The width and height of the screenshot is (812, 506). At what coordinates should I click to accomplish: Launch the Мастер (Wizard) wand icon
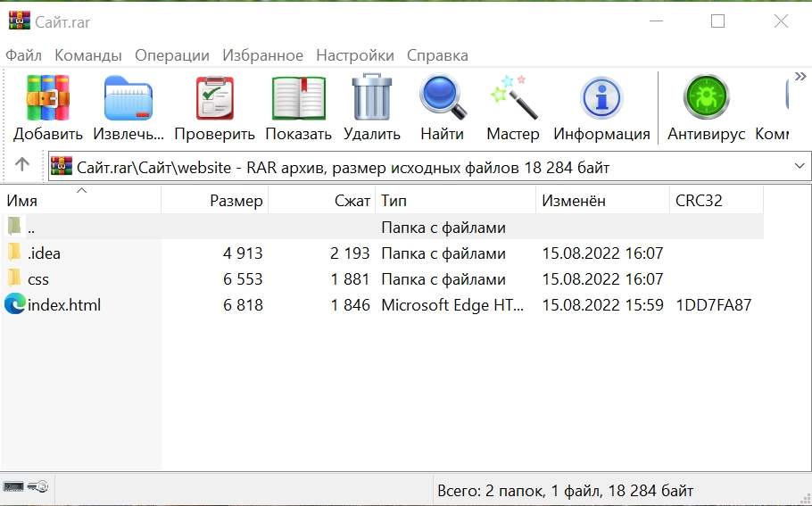click(x=513, y=98)
